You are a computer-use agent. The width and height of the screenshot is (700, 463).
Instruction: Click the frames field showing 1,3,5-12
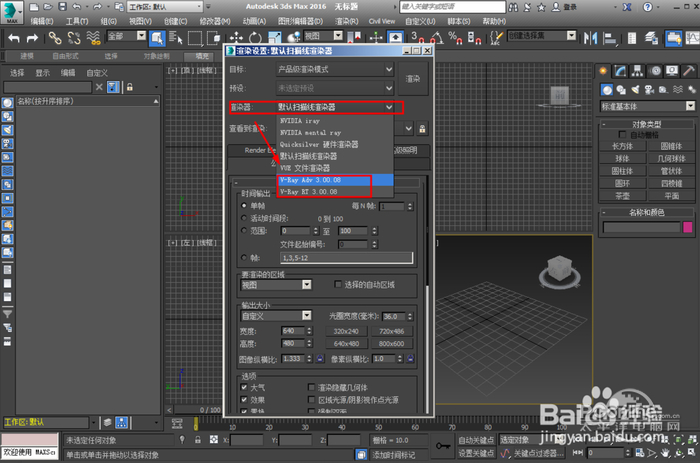coord(346,258)
